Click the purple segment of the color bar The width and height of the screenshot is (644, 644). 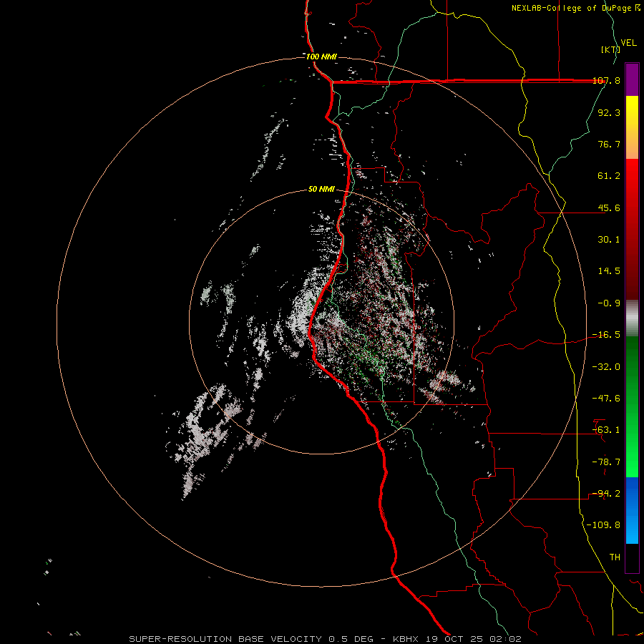coord(632,79)
